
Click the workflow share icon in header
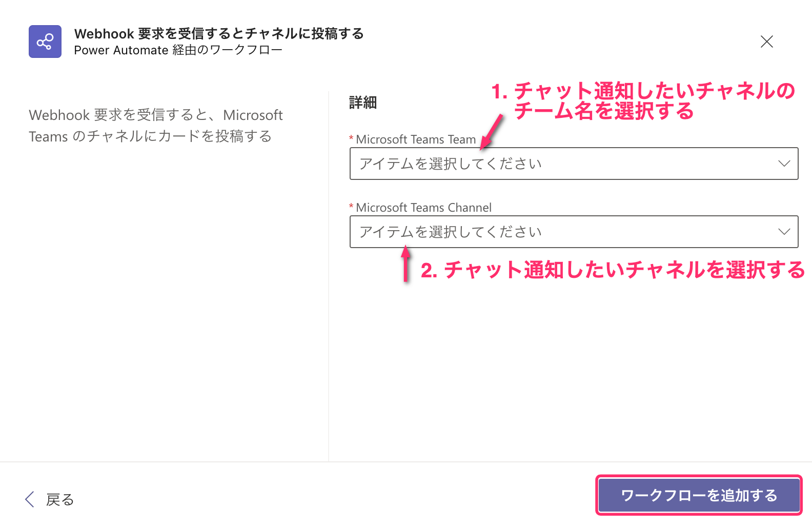point(45,42)
